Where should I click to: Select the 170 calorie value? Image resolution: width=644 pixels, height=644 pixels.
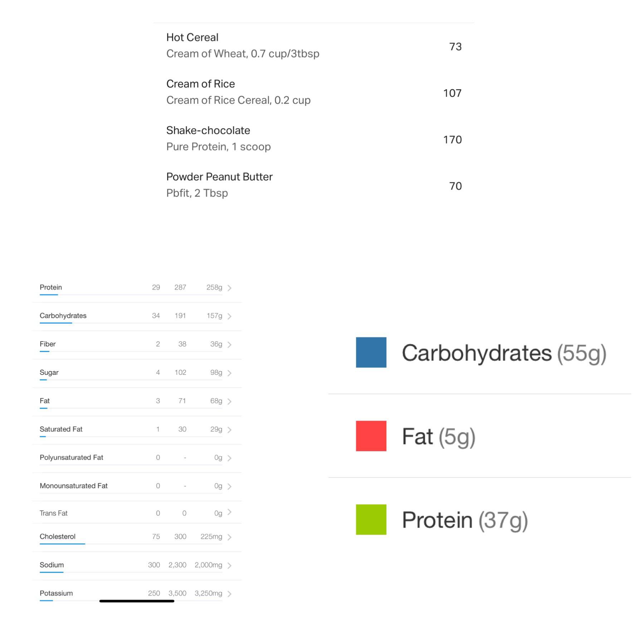tap(452, 140)
